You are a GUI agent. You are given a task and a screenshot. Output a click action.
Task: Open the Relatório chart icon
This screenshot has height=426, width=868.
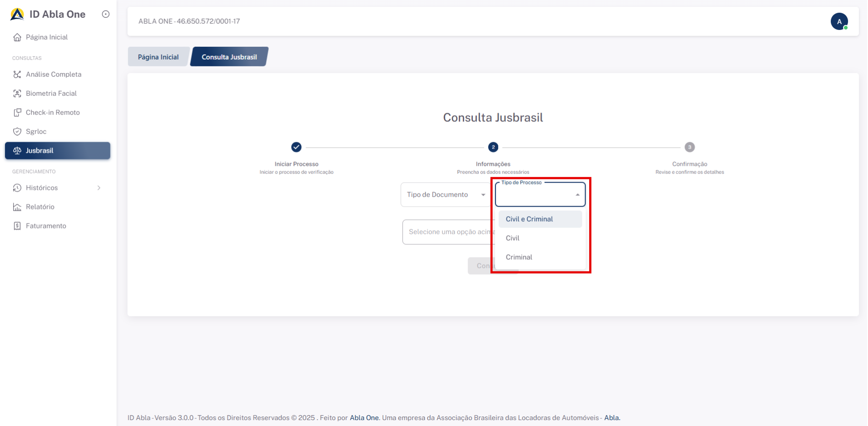point(17,207)
